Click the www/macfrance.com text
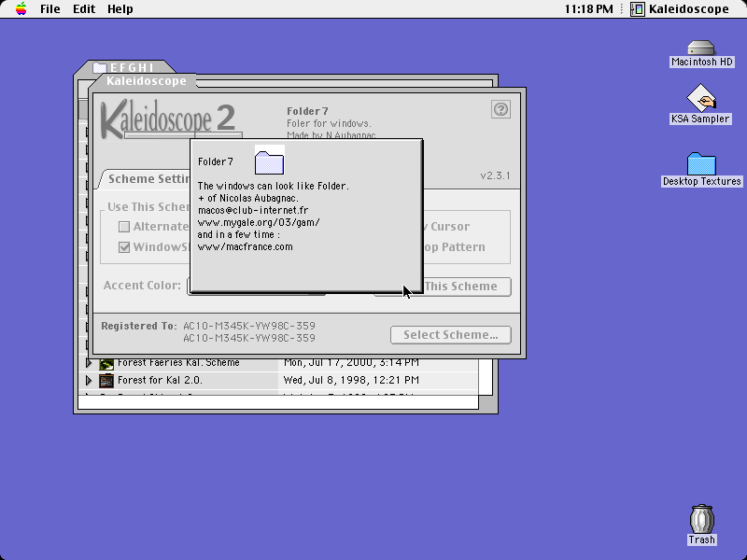The image size is (747, 560). pyautogui.click(x=246, y=246)
